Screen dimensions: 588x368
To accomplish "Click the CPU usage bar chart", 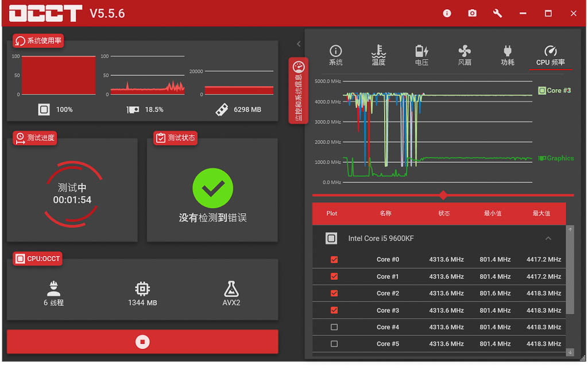I will pyautogui.click(x=59, y=75).
